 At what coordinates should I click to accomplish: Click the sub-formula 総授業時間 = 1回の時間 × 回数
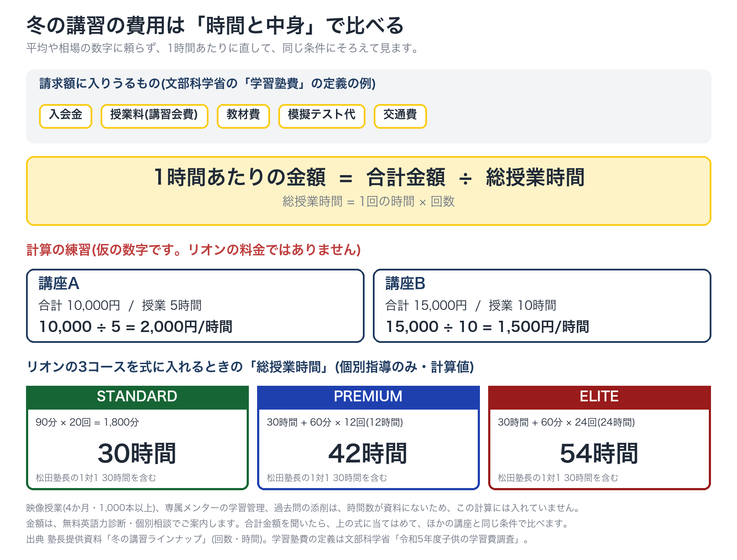tap(368, 202)
